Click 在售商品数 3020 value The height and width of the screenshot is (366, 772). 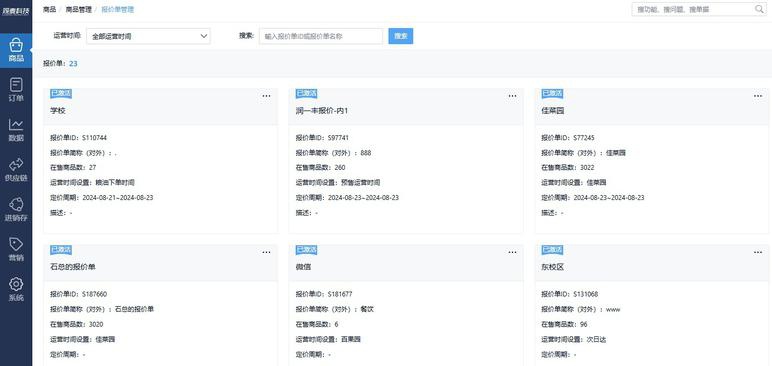[96, 324]
